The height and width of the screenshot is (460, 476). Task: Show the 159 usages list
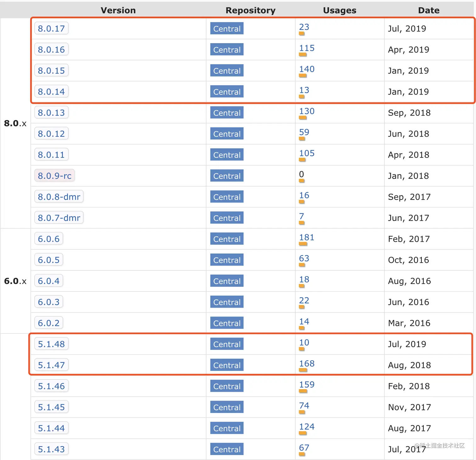pyautogui.click(x=307, y=385)
